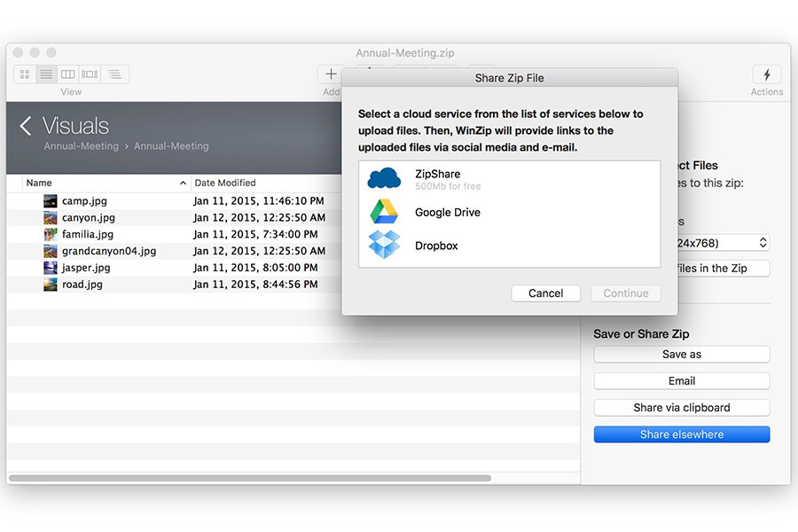Click the 'Save or Share Zip' heading
The height and width of the screenshot is (532, 798).
641,334
